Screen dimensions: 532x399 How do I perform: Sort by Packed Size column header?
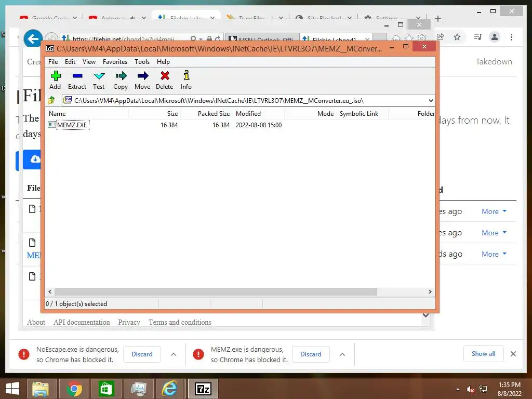click(207, 114)
